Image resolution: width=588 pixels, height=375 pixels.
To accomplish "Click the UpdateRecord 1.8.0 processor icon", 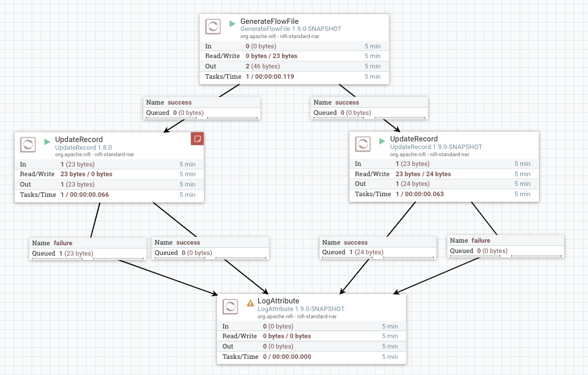I will (28, 145).
